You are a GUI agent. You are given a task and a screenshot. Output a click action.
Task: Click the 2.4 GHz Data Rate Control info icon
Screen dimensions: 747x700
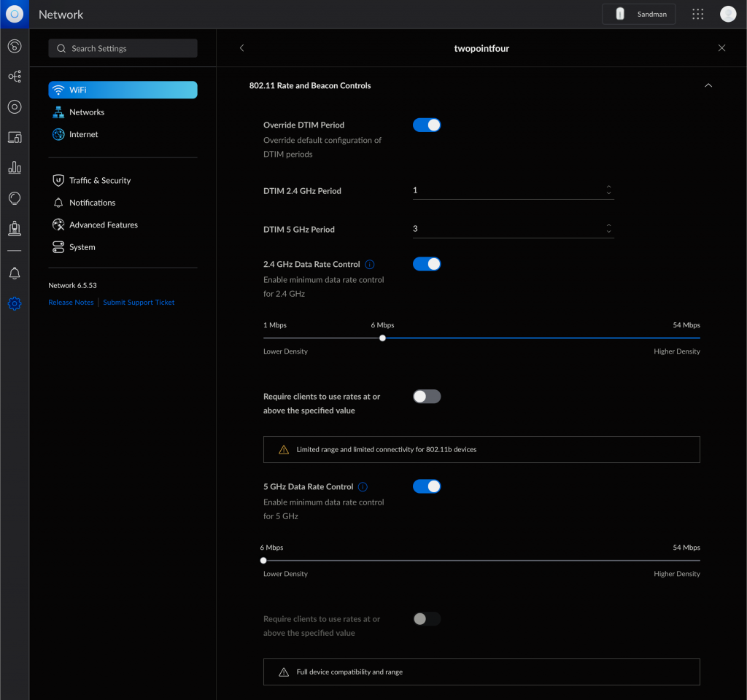pyautogui.click(x=370, y=264)
